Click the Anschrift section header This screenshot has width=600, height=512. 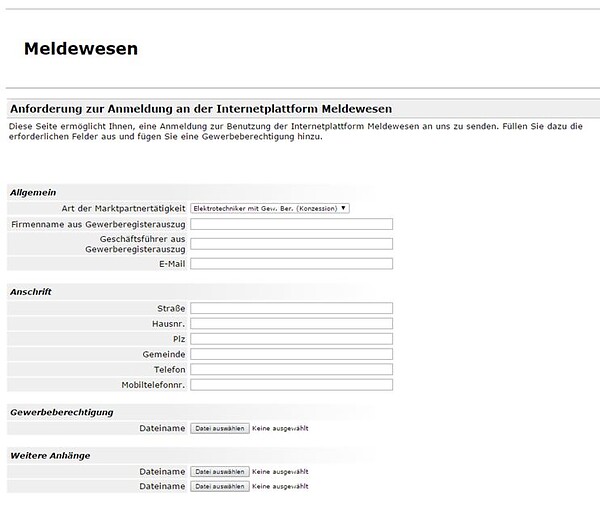(31, 292)
